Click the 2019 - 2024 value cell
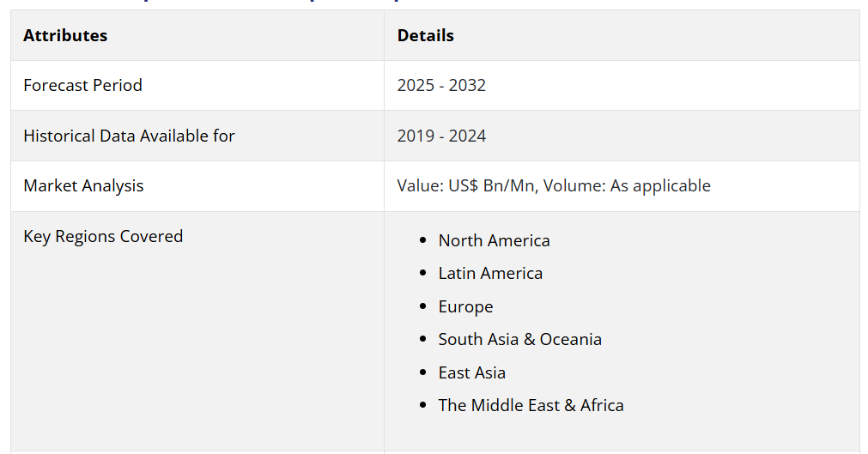Screen dimensions: 868x454 441,136
